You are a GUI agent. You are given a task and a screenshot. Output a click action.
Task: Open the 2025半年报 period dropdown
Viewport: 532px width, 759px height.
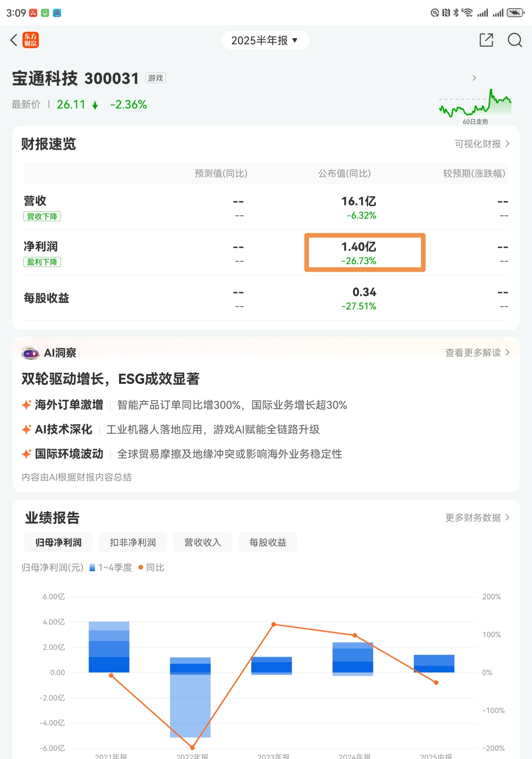[266, 41]
